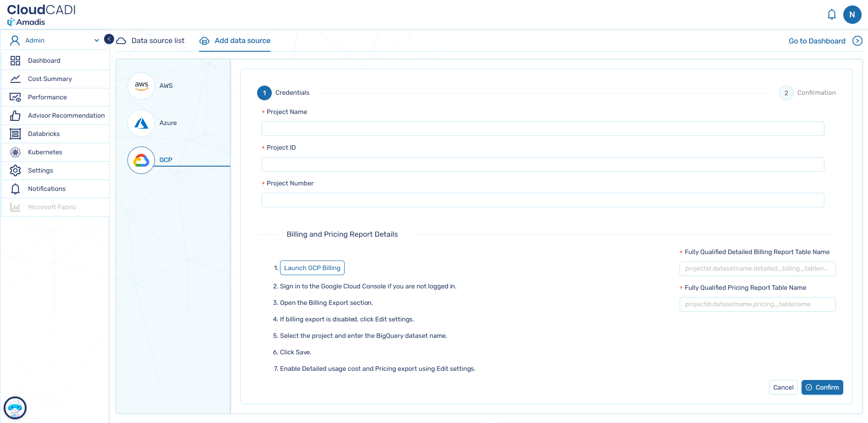Cancel the add data source form
This screenshot has width=868, height=423.
(x=783, y=387)
